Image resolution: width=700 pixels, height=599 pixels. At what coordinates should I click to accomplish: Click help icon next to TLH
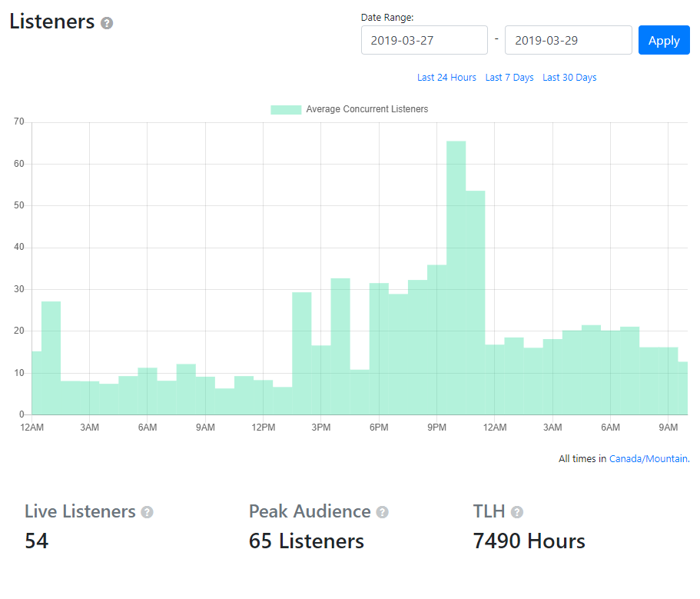(x=517, y=512)
